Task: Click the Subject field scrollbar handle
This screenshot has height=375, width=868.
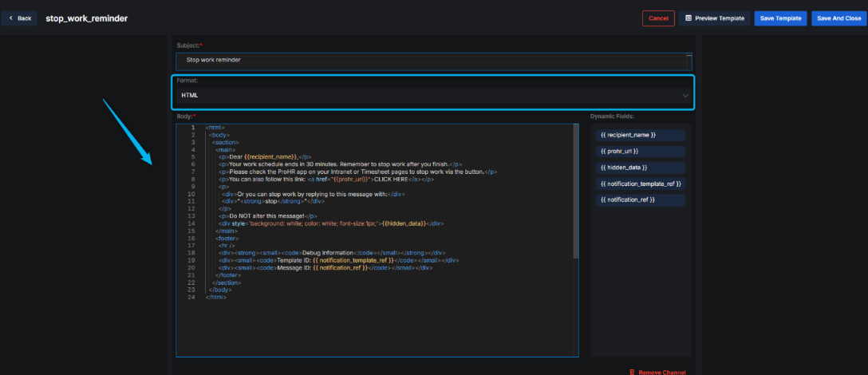Action: [x=688, y=60]
